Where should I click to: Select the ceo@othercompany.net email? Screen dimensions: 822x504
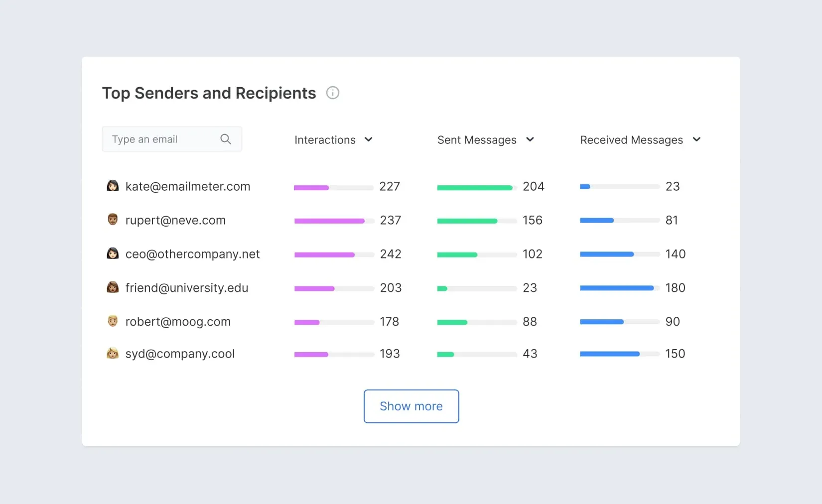pos(192,254)
